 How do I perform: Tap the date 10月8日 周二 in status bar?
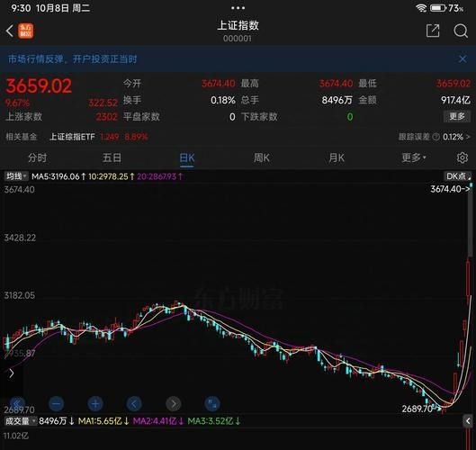pyautogui.click(x=63, y=8)
